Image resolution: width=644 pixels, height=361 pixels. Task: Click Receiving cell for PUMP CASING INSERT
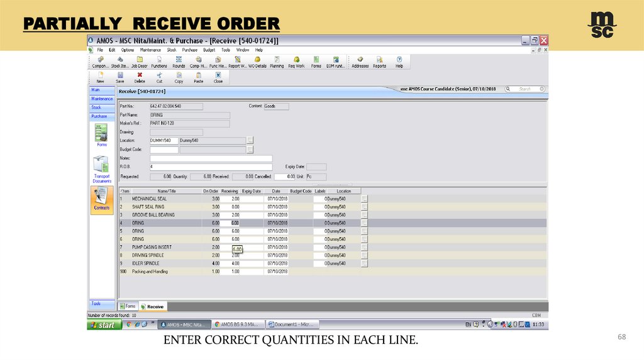point(230,247)
